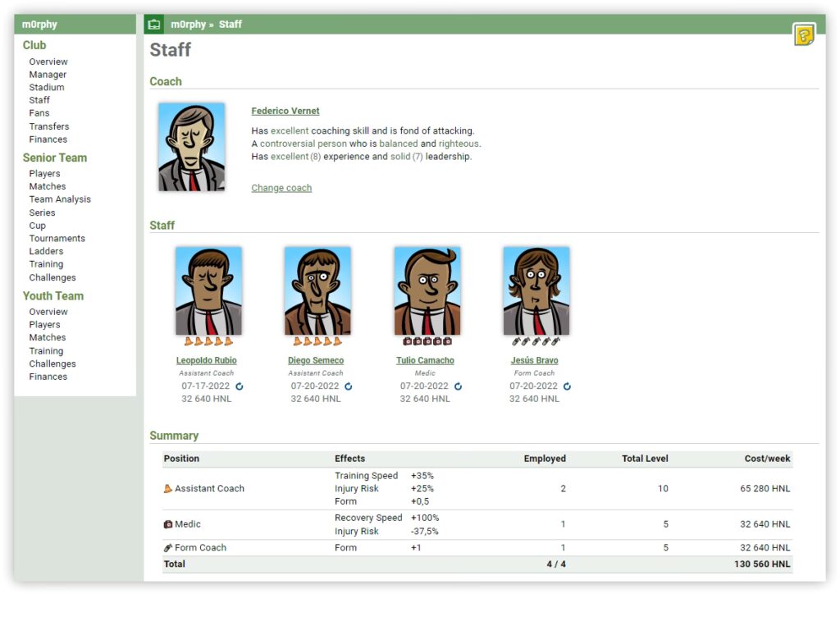This screenshot has height=617, width=840.
Task: Open Federico Vernet profile link
Action: pos(285,111)
